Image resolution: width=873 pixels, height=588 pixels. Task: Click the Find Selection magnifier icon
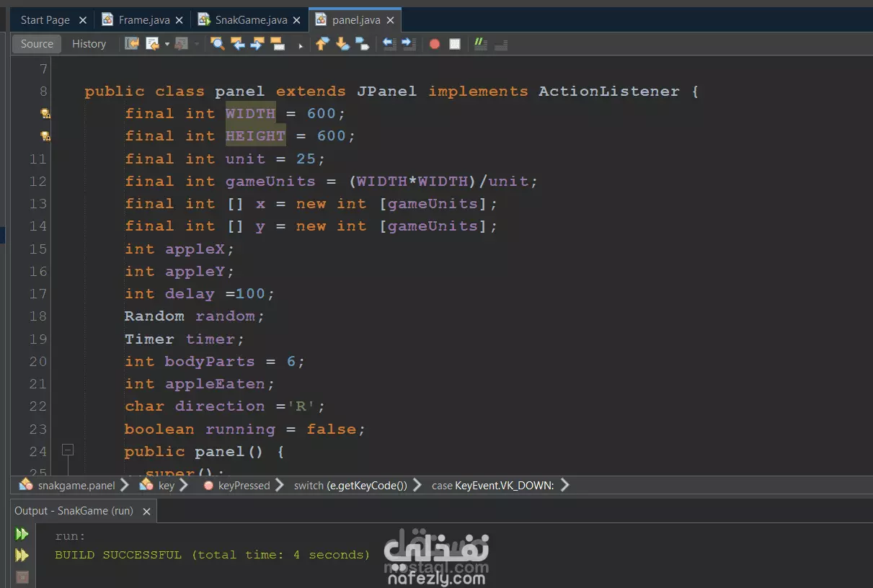click(217, 44)
